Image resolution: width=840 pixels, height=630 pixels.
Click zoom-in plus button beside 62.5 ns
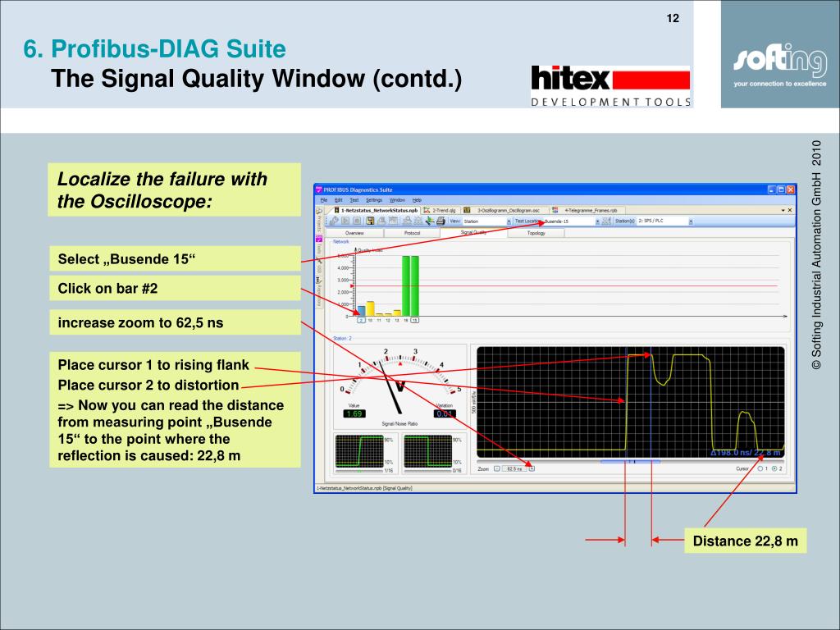pos(532,468)
